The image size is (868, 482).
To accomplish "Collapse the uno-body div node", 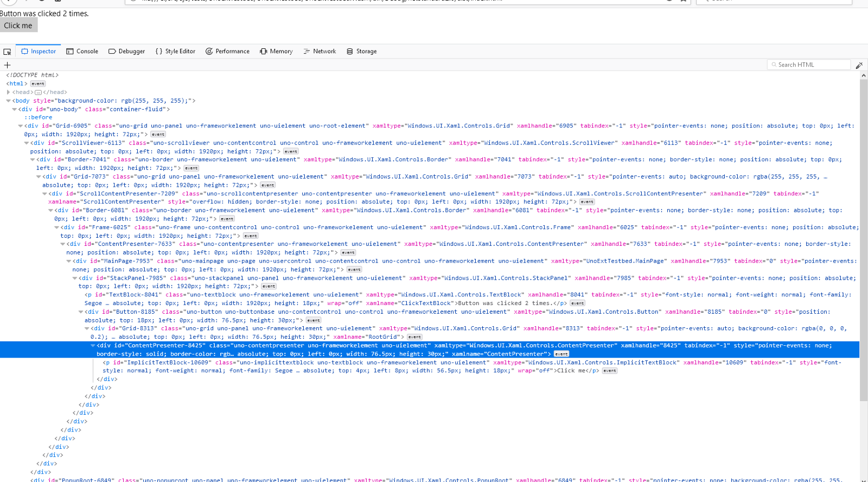I will pyautogui.click(x=14, y=109).
